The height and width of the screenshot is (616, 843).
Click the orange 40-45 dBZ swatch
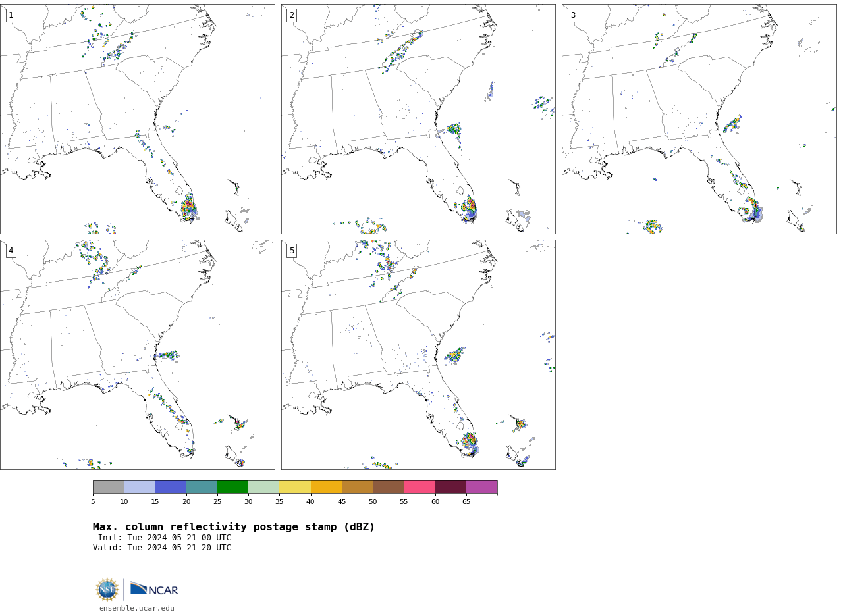tap(326, 487)
